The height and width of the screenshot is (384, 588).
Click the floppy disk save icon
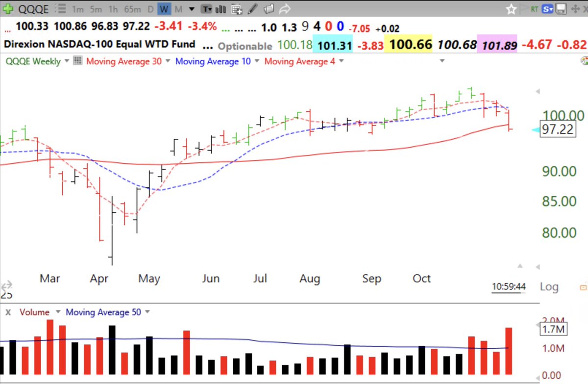click(562, 9)
